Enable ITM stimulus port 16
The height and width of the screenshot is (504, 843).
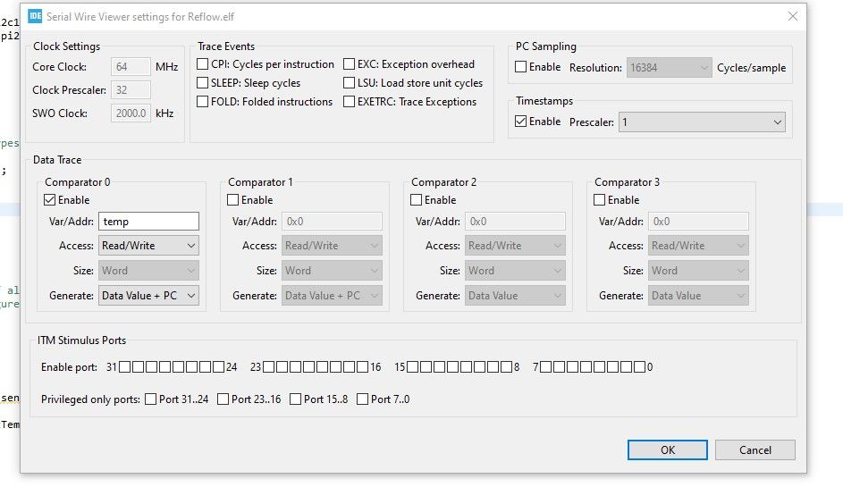point(362,367)
